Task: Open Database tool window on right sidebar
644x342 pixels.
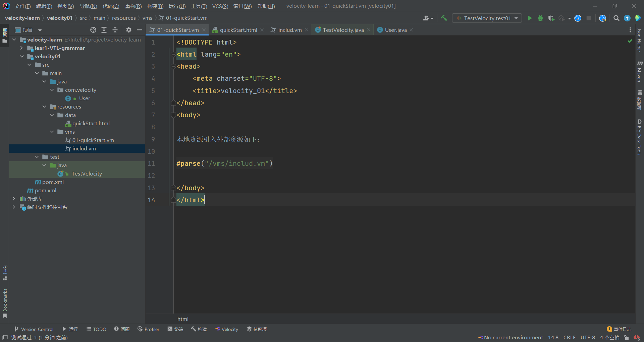Action: [640, 100]
